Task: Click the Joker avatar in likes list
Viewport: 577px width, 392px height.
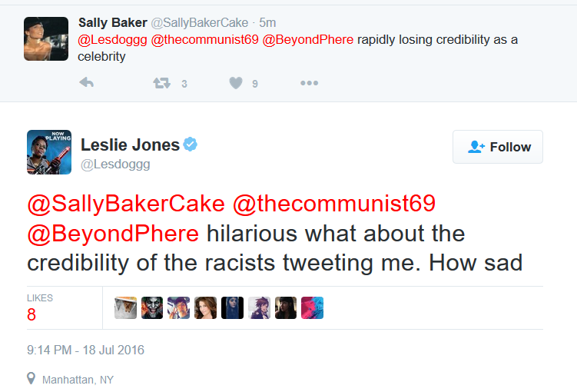Action: point(152,307)
